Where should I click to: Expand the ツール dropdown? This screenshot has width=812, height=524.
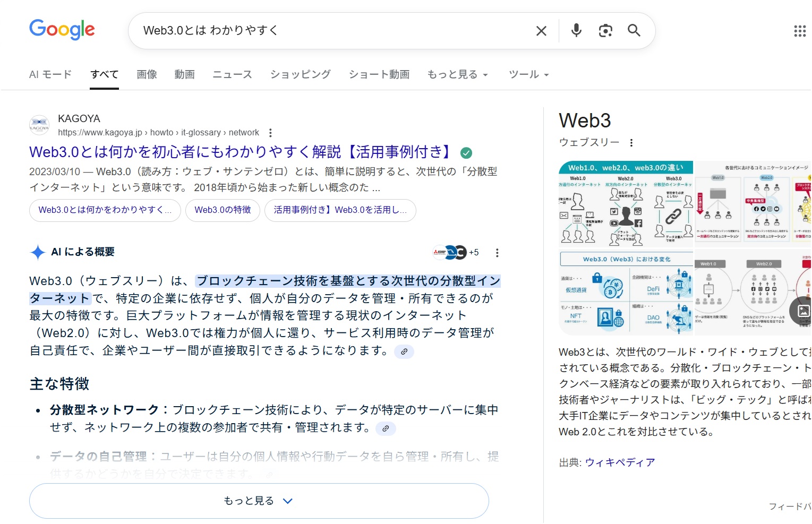pos(528,74)
